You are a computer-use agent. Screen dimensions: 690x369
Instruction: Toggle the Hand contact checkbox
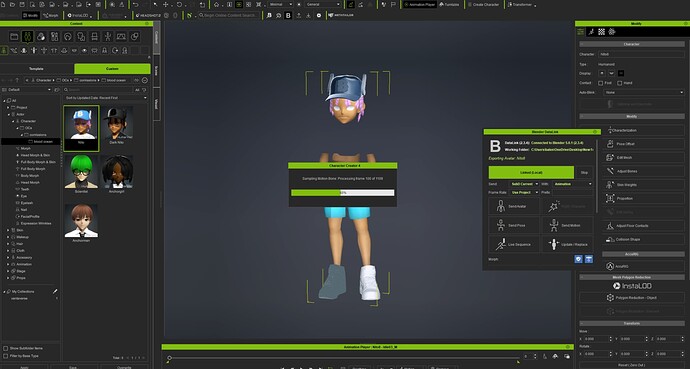coord(620,83)
